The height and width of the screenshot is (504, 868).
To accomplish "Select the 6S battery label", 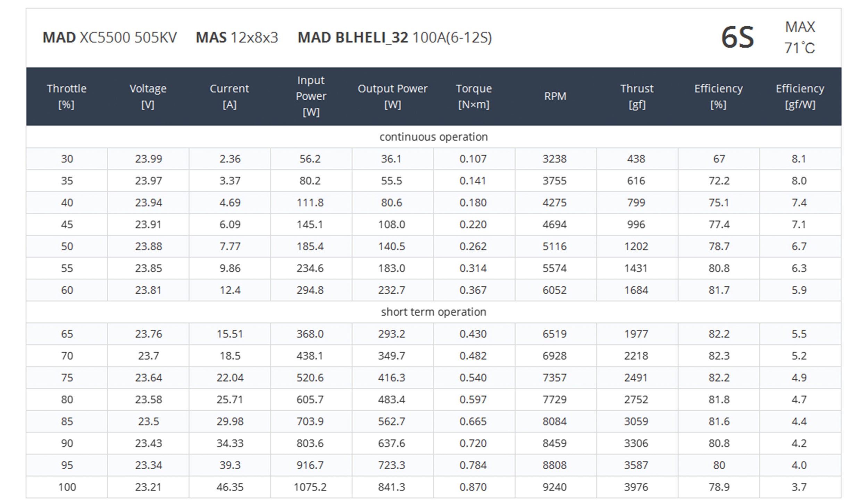I will (737, 37).
